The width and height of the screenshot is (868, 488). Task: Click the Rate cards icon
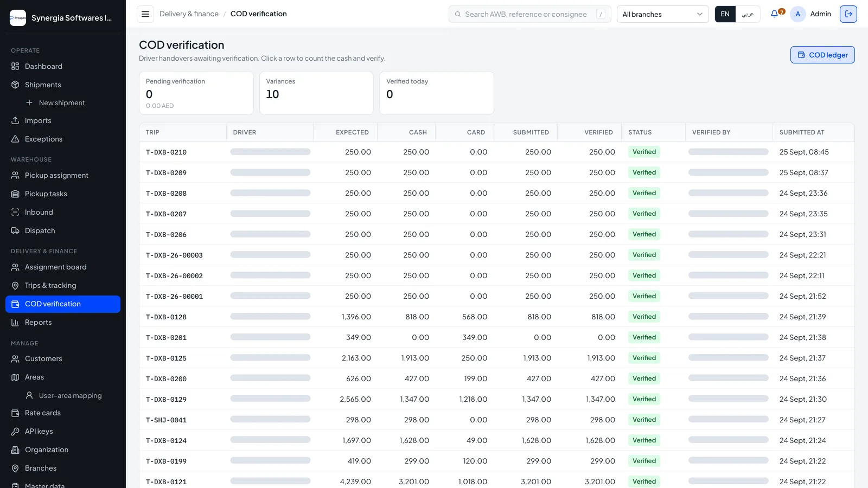(x=15, y=413)
